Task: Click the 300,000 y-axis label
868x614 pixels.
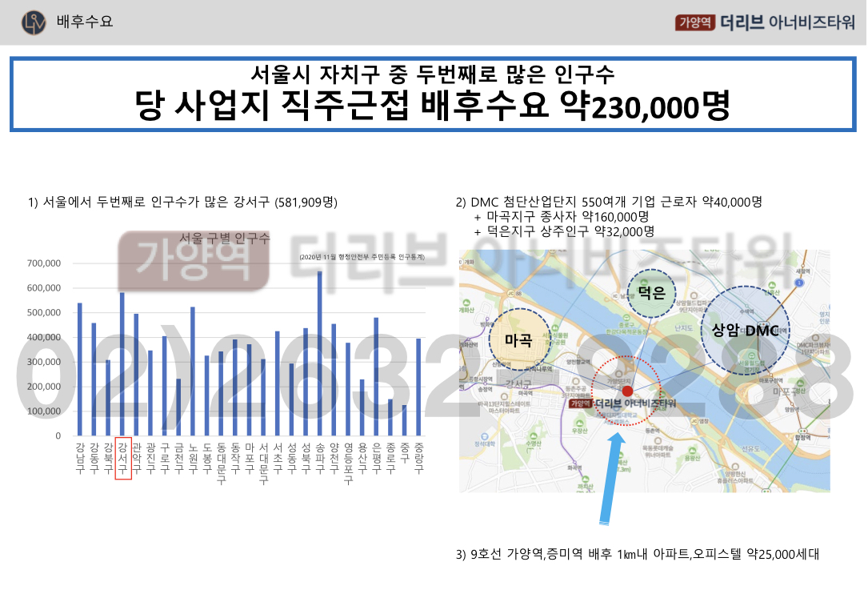Action: 44,362
